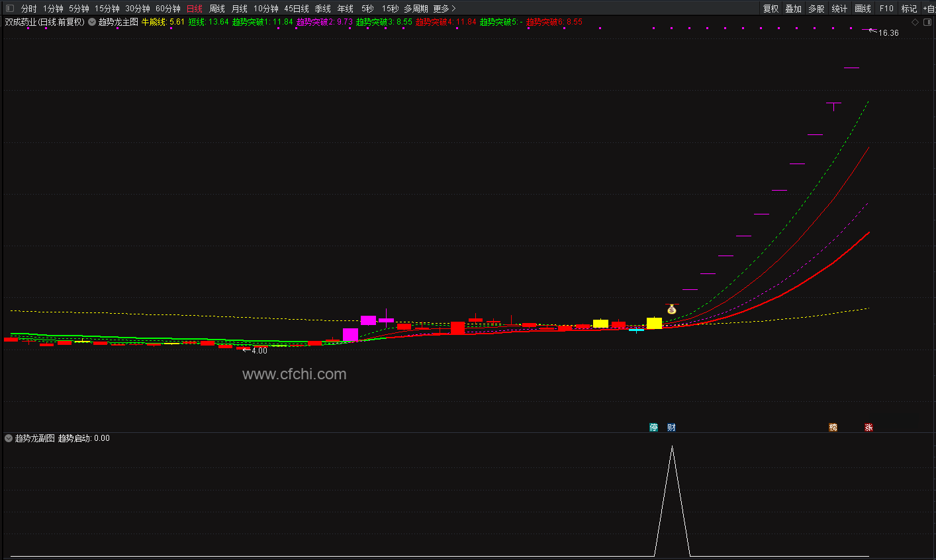Toggle the left sidebar panel icon
This screenshot has width=936, height=560.
tap(9, 9)
